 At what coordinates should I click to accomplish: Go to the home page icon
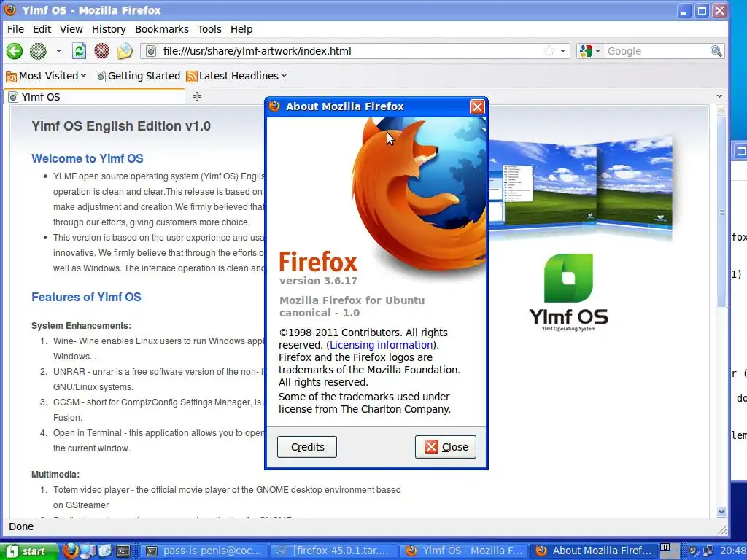tap(125, 51)
